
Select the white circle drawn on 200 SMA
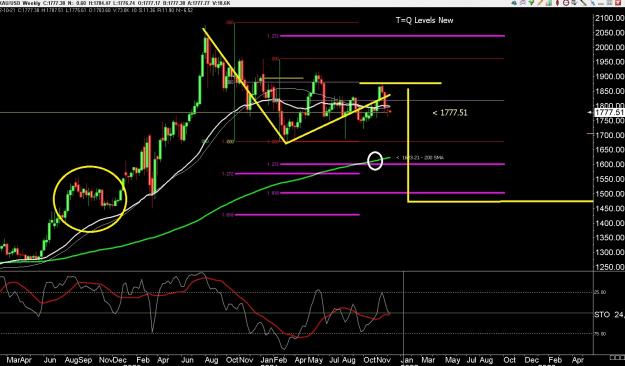coord(375,161)
